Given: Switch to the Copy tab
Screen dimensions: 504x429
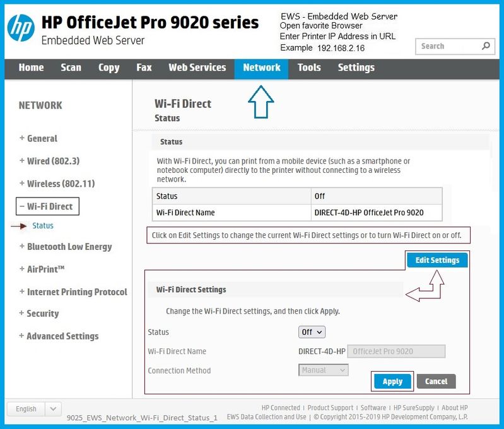Looking at the screenshot, I should pos(108,68).
